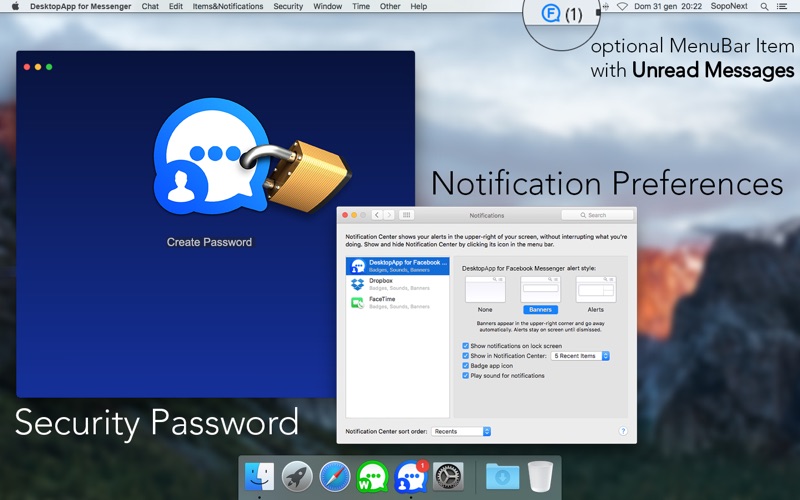Select FaceTime in the notifications list
The image size is (800, 500).
[x=397, y=303]
